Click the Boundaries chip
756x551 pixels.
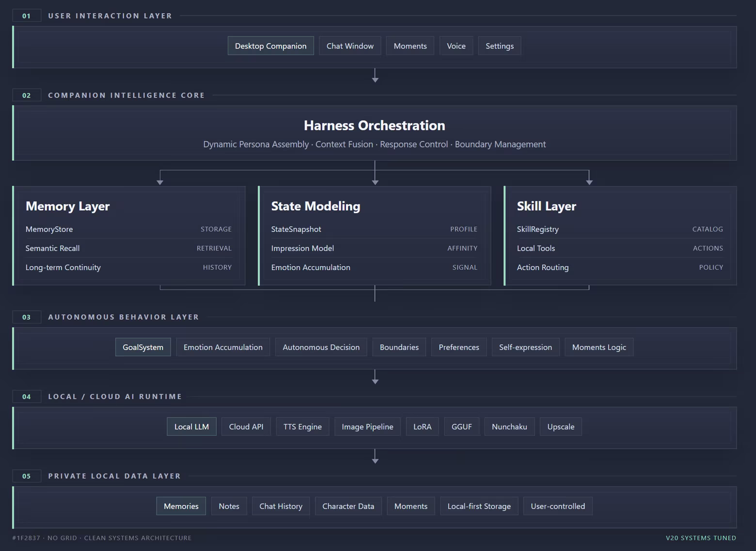tap(399, 347)
